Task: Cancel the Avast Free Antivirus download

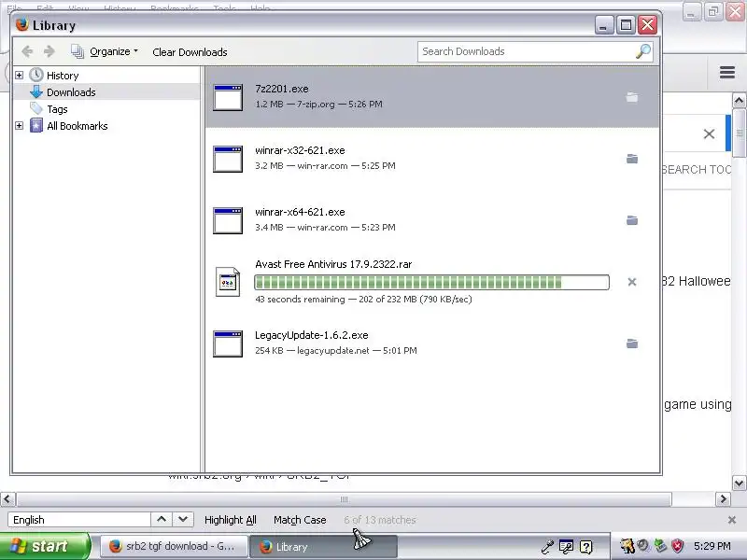Action: pos(632,282)
